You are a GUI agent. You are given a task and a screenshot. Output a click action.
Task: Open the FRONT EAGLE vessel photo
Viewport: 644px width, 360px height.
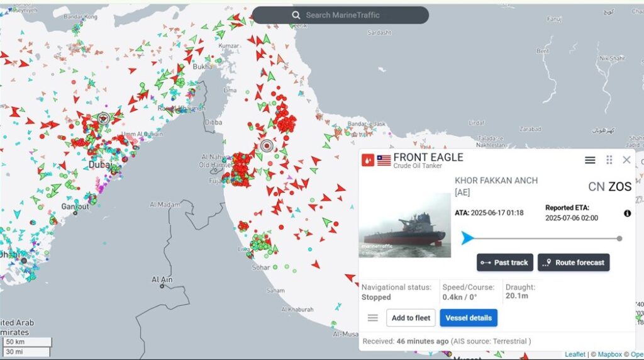404,225
